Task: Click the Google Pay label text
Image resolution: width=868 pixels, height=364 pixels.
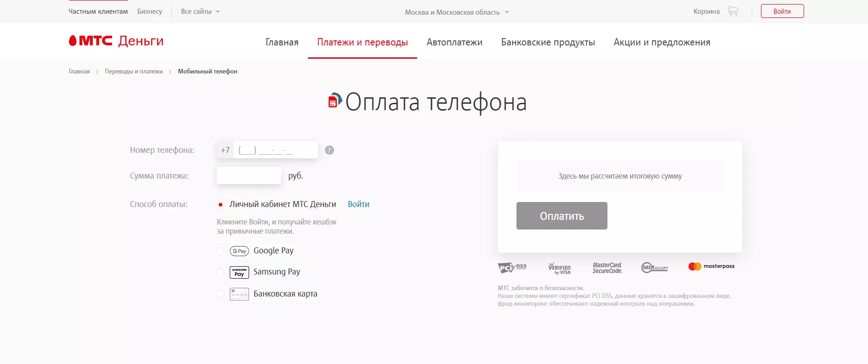Action: (x=273, y=251)
